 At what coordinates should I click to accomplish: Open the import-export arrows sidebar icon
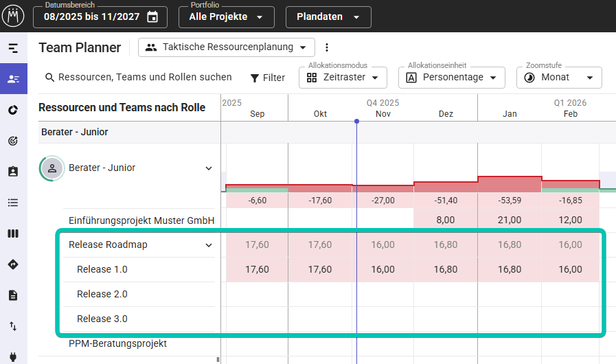point(13,326)
